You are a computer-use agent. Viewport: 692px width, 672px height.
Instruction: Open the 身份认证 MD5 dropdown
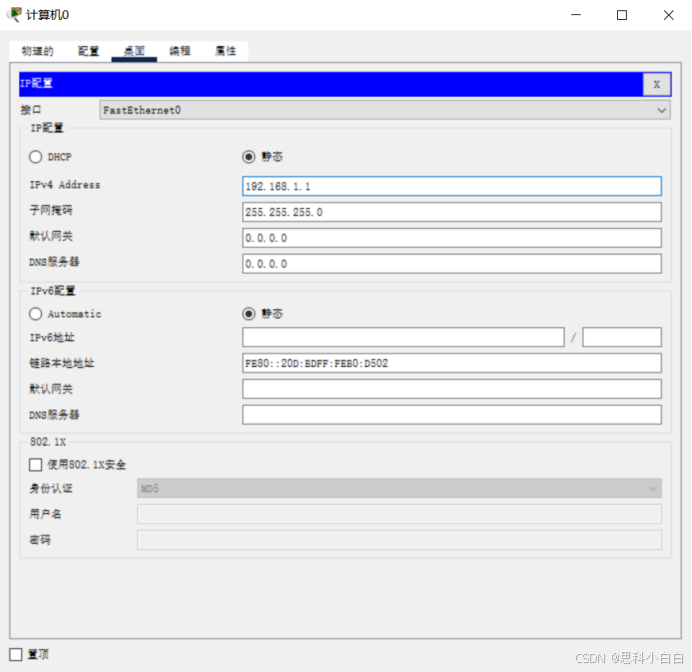coord(399,488)
